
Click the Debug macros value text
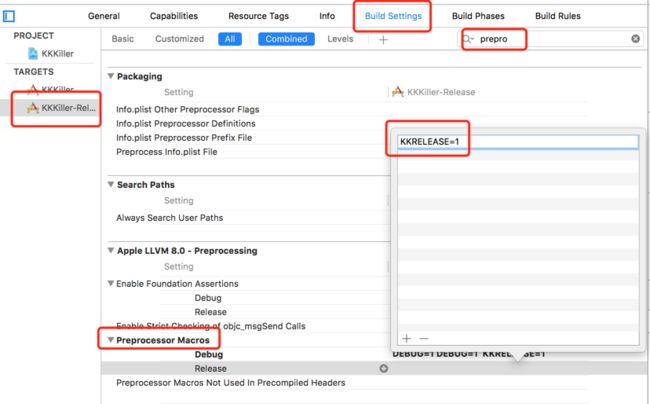point(468,354)
